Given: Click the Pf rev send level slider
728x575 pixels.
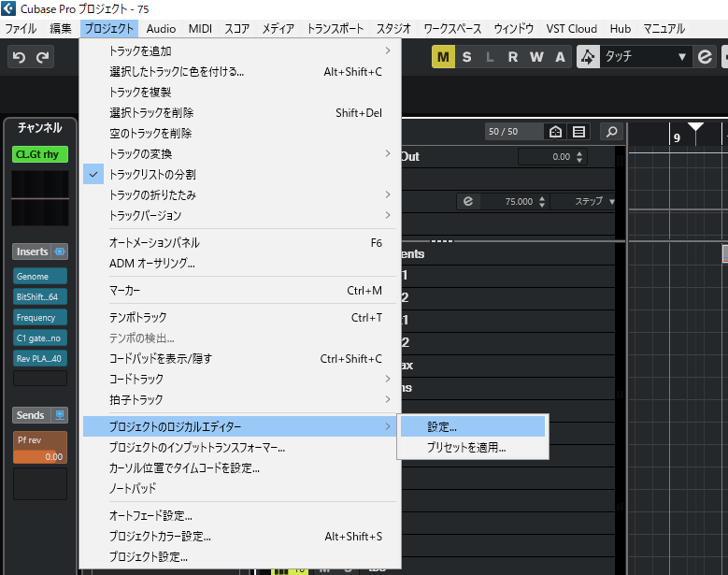Looking at the screenshot, I should coord(40,457).
